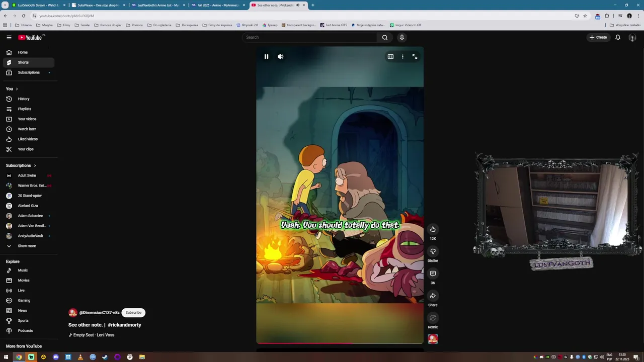Open the sound thumbnail below Remix

point(433,339)
